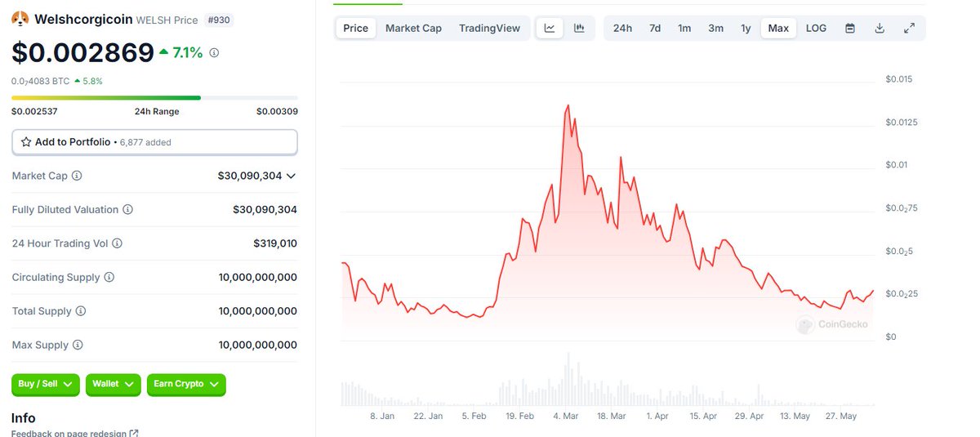The width and height of the screenshot is (980, 437).
Task: Set chart range to 7d
Action: point(655,29)
